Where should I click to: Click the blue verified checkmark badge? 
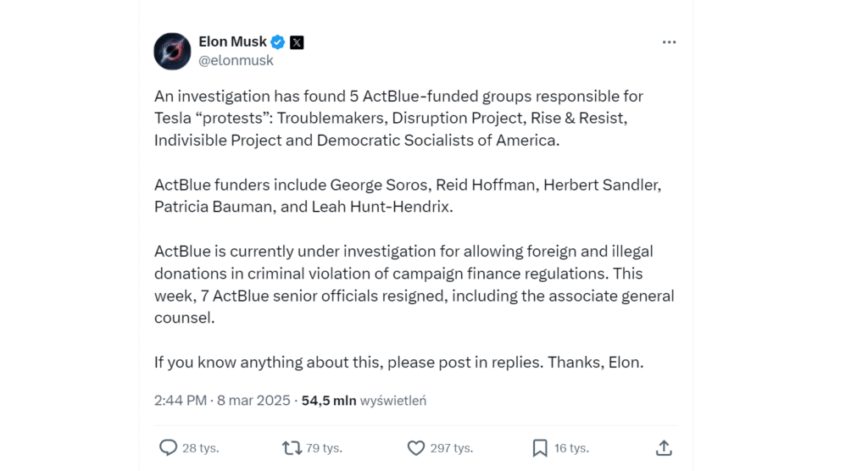coord(278,42)
